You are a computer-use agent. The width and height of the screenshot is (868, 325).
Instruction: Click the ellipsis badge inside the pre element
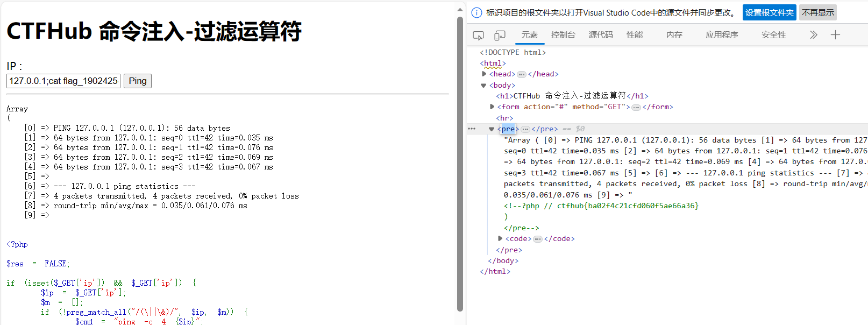(525, 129)
